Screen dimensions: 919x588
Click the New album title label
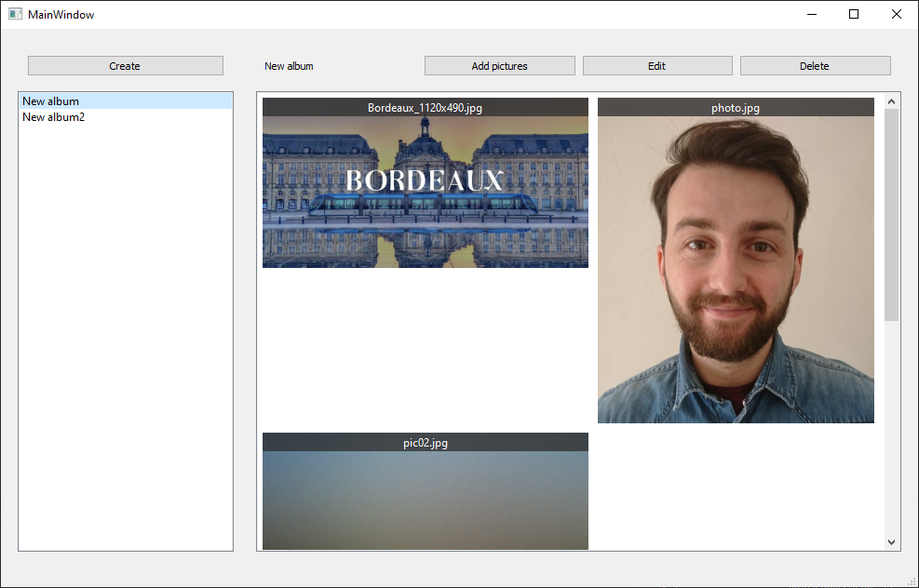(289, 66)
